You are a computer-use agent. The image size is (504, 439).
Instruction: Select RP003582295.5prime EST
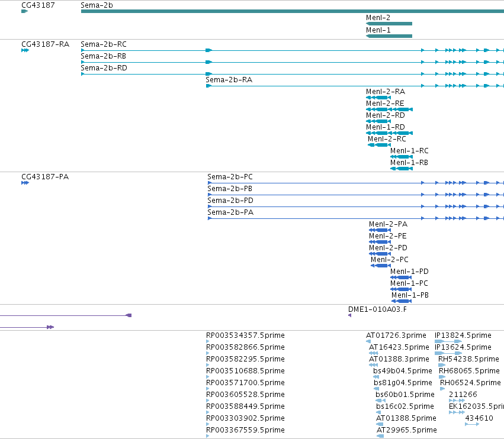pos(208,365)
